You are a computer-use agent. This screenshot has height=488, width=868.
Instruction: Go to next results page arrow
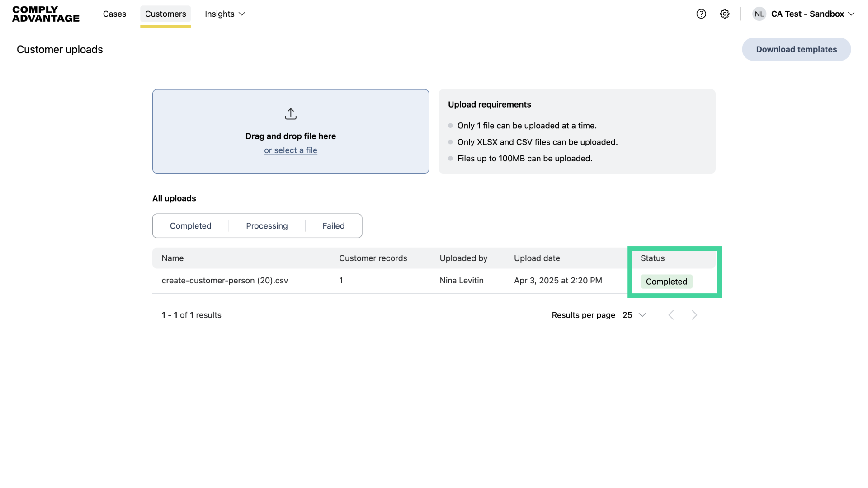694,315
